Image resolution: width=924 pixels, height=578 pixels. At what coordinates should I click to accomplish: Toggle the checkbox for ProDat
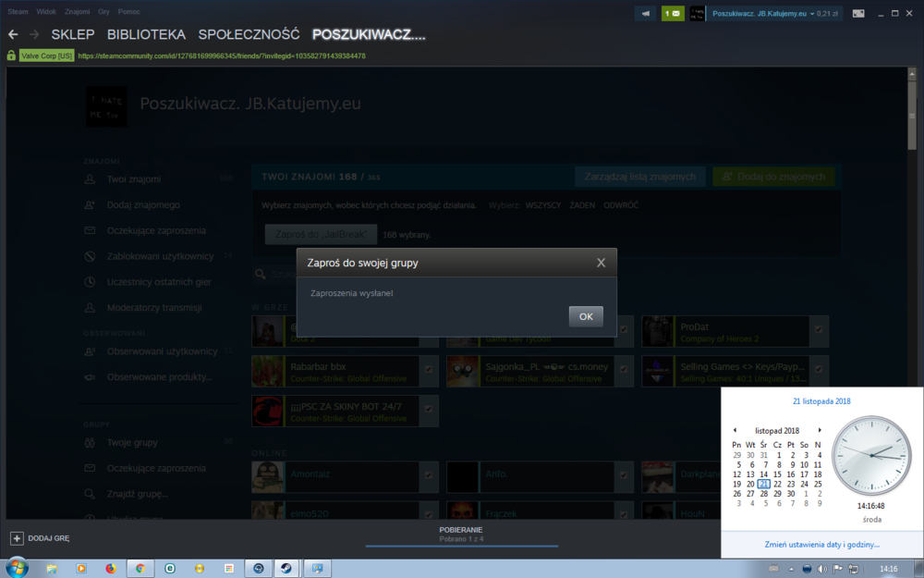819,329
